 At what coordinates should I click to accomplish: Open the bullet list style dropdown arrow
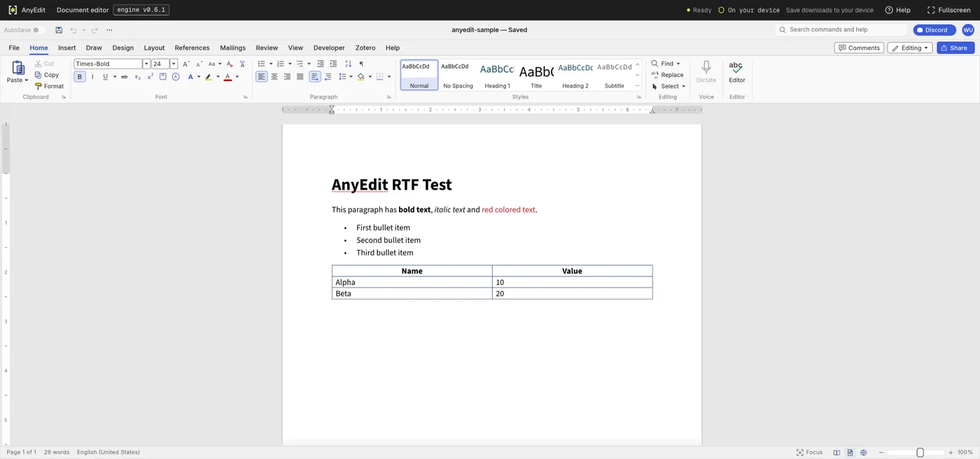click(271, 64)
